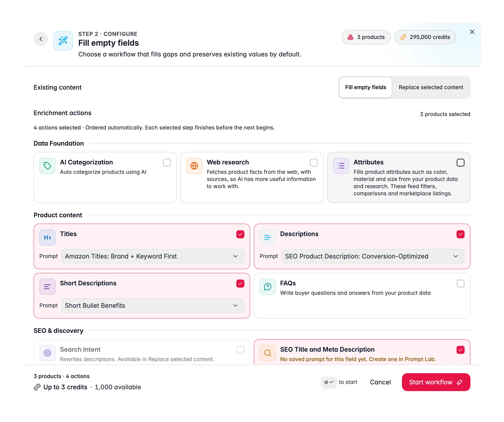This screenshot has width=504, height=422.
Task: Click 'Write buyer questions and answers' description
Action: pos(355,293)
